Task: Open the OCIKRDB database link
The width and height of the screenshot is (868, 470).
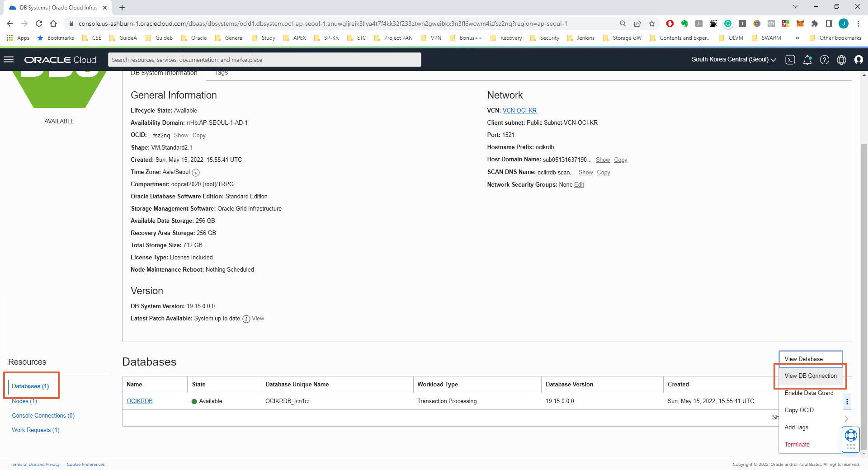Action: [140, 401]
